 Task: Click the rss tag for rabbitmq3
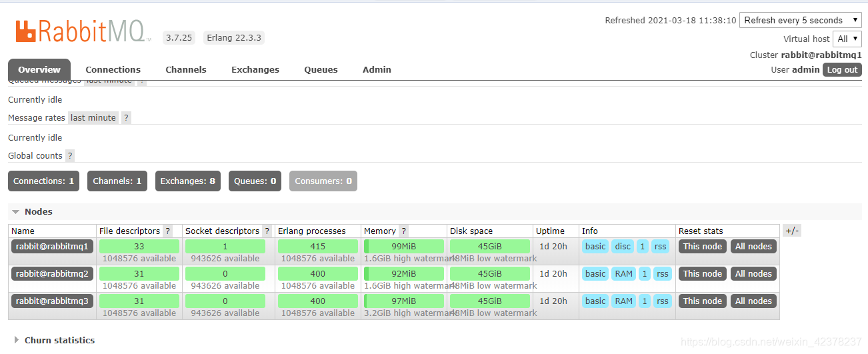coord(662,301)
